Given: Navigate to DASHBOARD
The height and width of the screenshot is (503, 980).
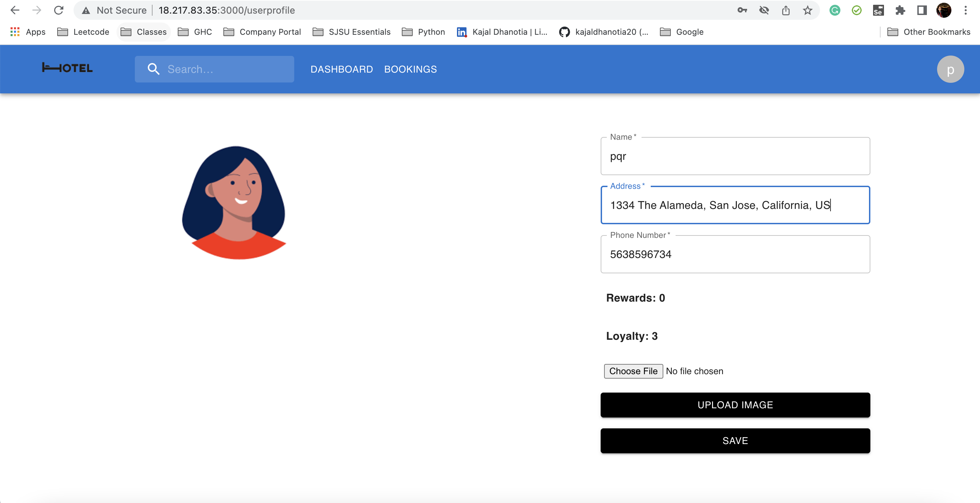Looking at the screenshot, I should (x=341, y=69).
